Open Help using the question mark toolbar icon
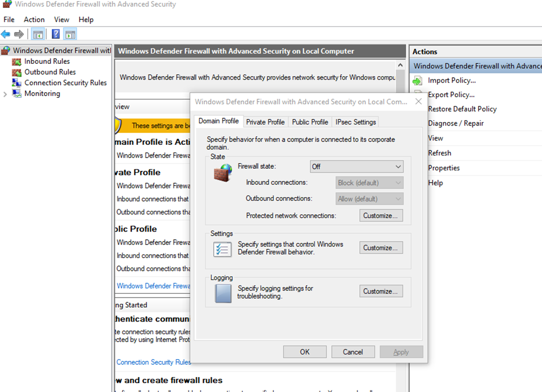Screen dimensions: 542x392 [55, 33]
